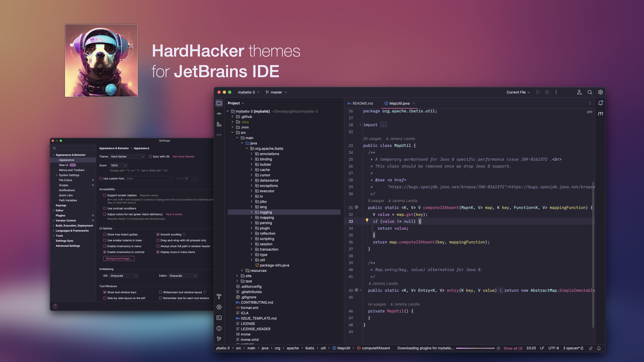Open the Git tool window icon
Image resolution: width=644 pixels, height=362 pixels.
tap(219, 339)
